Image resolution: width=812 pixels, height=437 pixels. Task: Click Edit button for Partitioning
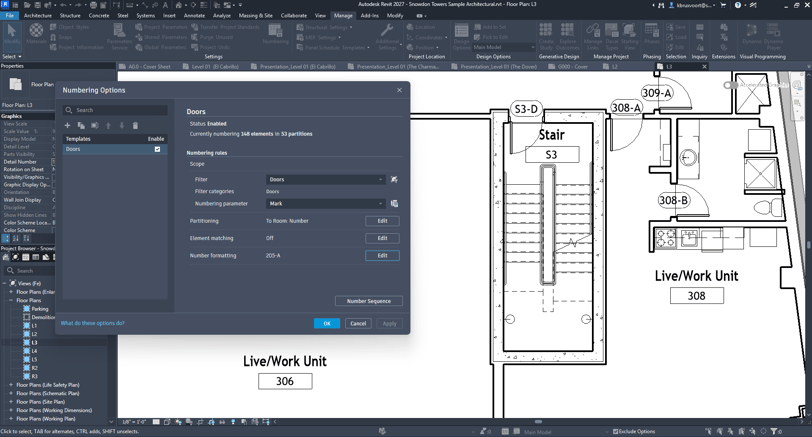382,221
